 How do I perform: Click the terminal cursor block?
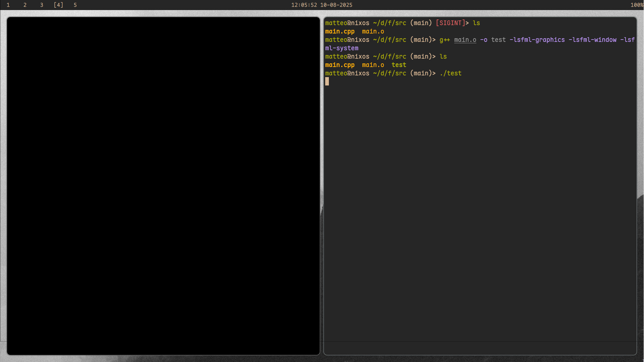click(x=327, y=81)
